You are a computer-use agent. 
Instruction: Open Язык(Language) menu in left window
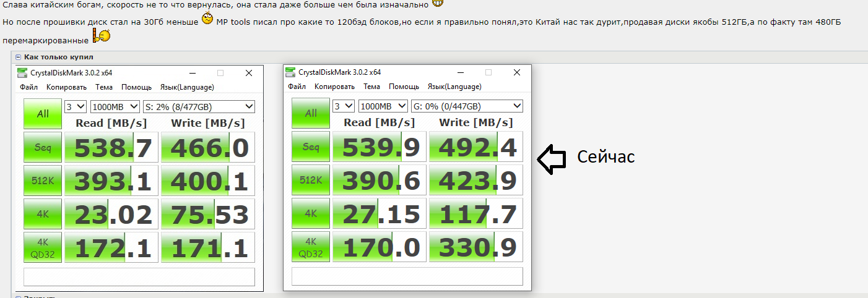pos(186,87)
